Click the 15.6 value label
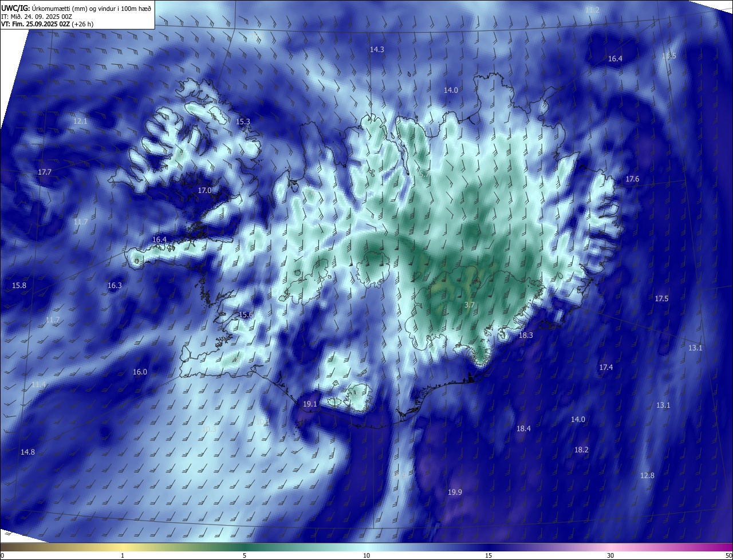Screen dimensions: 733x560 tap(246, 315)
